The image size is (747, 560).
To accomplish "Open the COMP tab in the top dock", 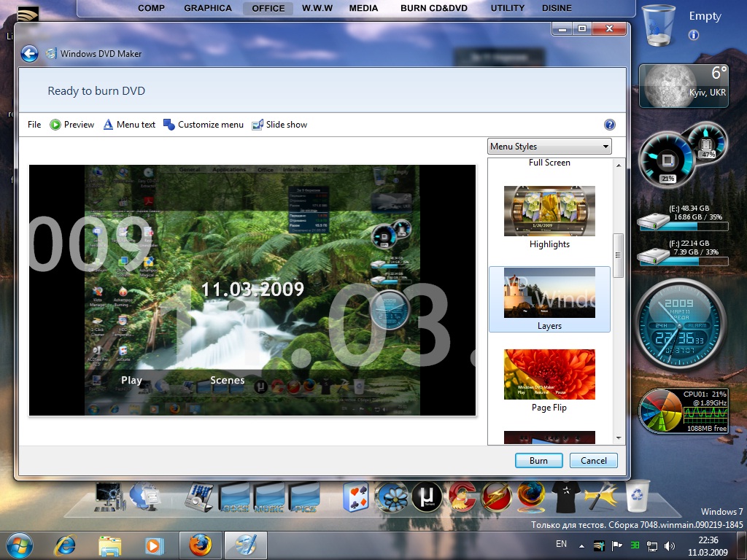I will [x=152, y=8].
